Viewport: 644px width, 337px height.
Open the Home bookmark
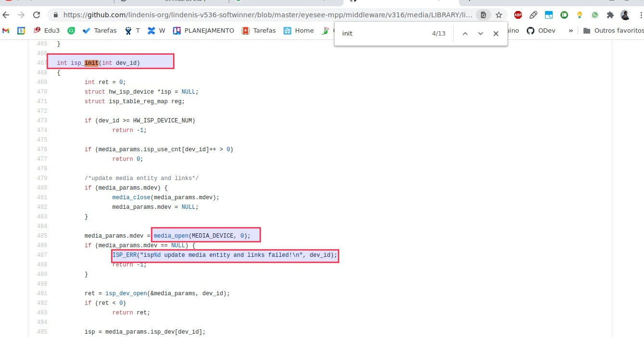(298, 30)
